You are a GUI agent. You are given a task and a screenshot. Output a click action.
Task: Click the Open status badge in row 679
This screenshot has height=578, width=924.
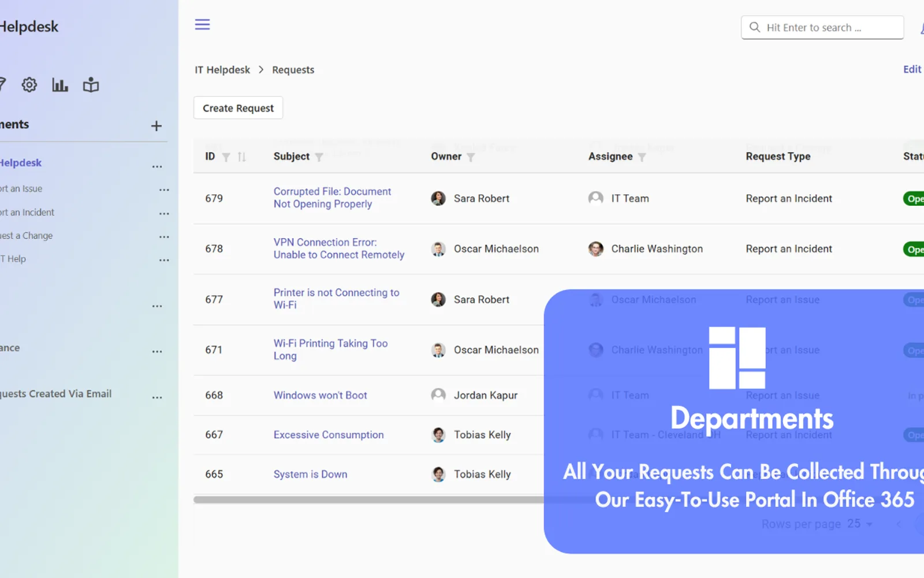(914, 199)
